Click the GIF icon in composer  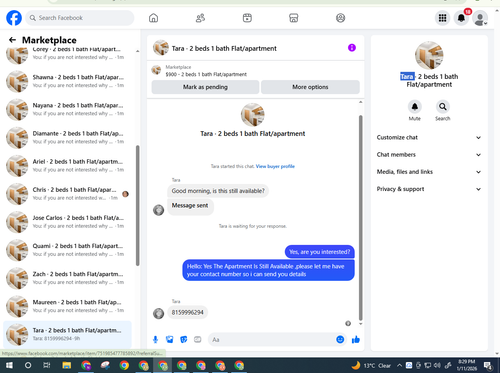coord(198,340)
